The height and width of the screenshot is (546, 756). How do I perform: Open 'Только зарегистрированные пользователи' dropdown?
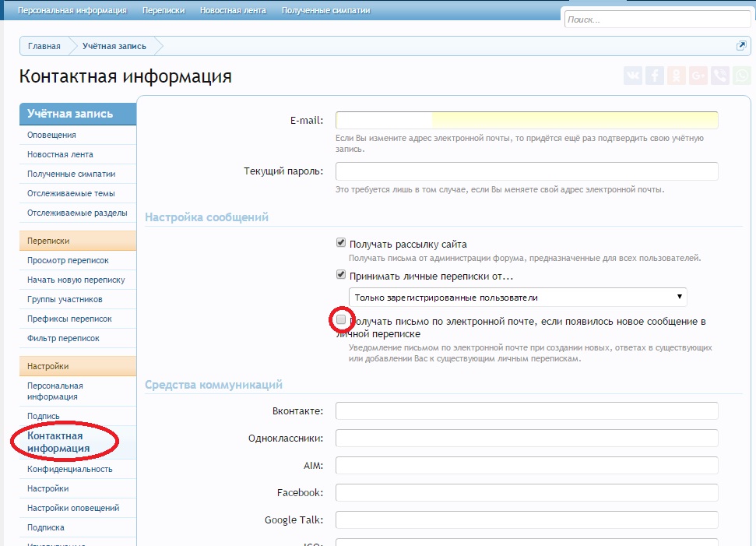[x=518, y=297]
